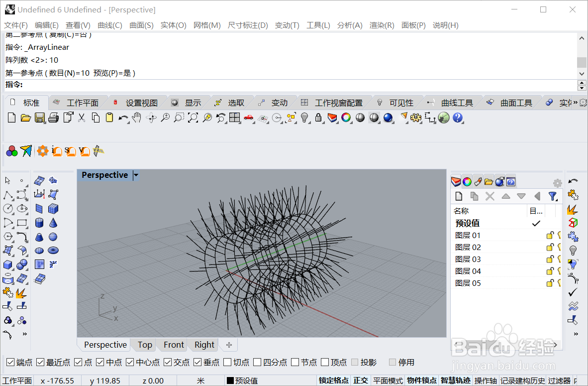Expand the left toolbar overflow chevron

(x=25, y=334)
